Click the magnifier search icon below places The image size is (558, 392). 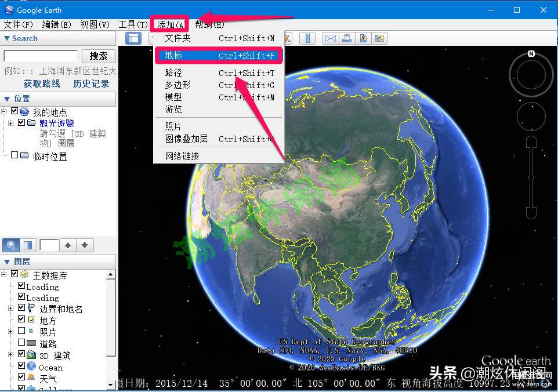(x=11, y=245)
